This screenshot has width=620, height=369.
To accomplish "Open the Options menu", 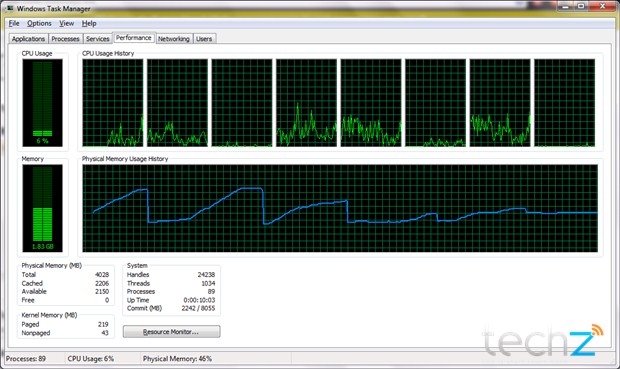I will pos(39,23).
